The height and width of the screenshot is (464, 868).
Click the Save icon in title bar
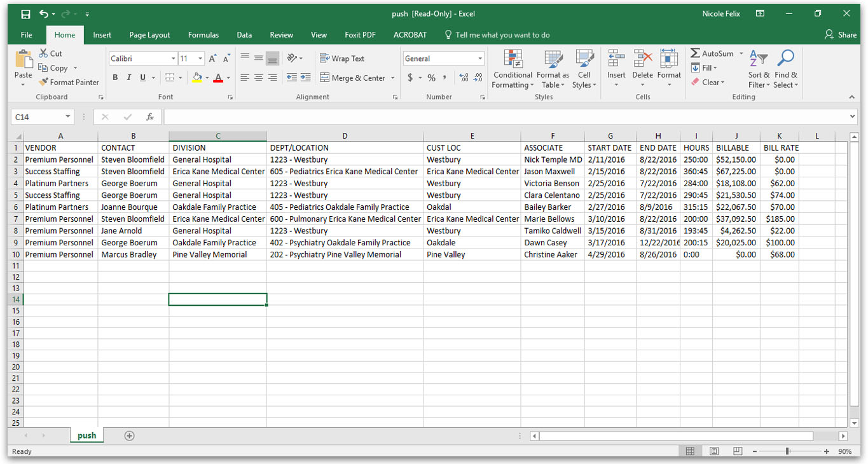coord(25,14)
